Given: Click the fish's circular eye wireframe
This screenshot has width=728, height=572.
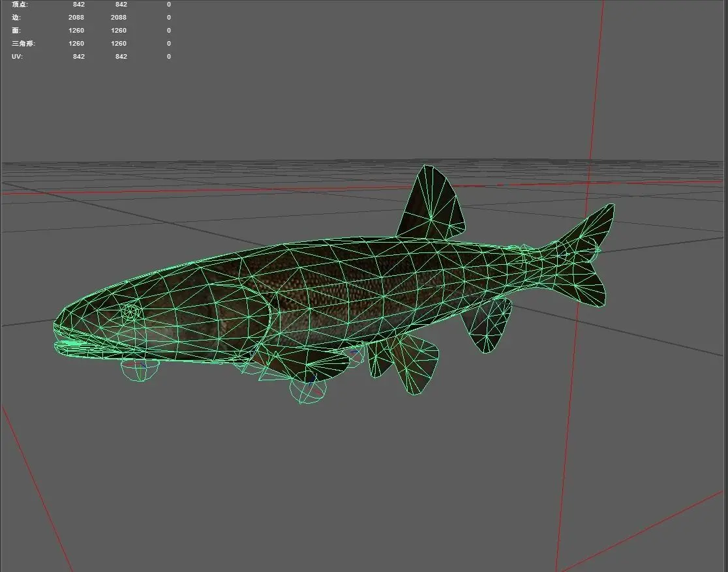Looking at the screenshot, I should [131, 312].
